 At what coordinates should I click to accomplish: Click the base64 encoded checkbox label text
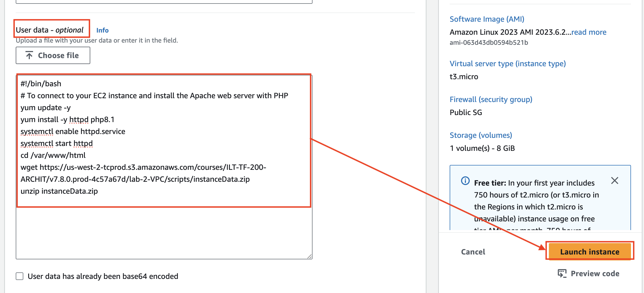pos(103,276)
